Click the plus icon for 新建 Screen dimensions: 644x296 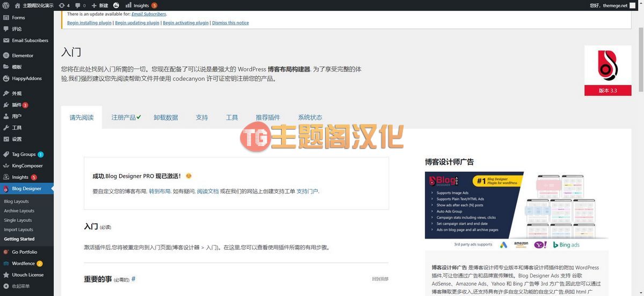[x=94, y=5]
